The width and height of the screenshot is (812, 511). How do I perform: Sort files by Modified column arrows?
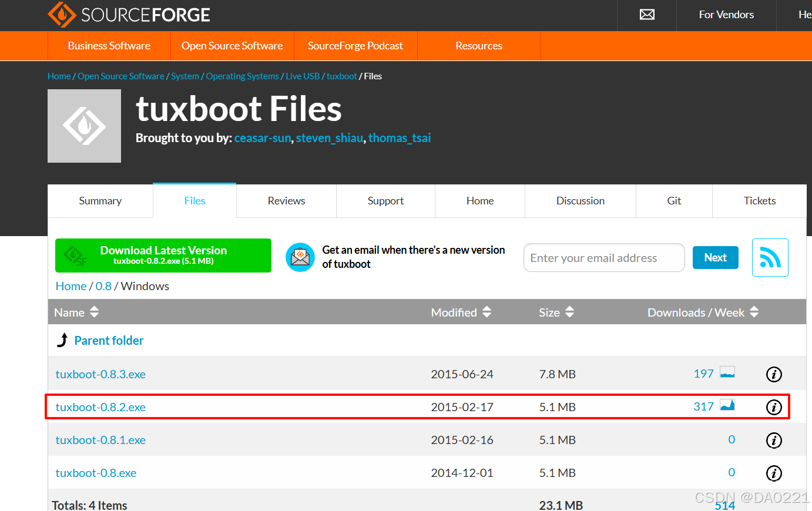486,312
